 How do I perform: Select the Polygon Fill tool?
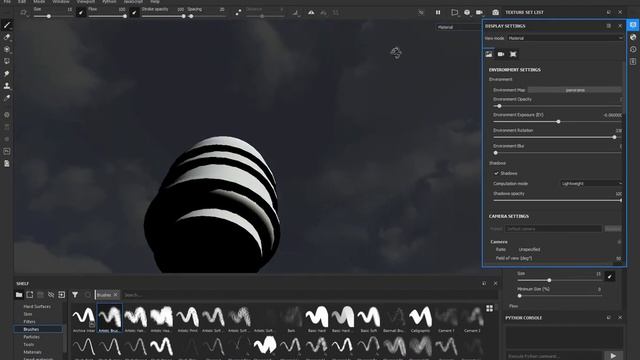(7, 61)
